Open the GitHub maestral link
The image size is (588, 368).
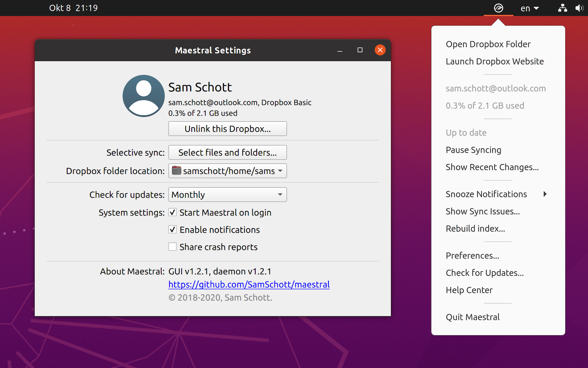pos(249,285)
